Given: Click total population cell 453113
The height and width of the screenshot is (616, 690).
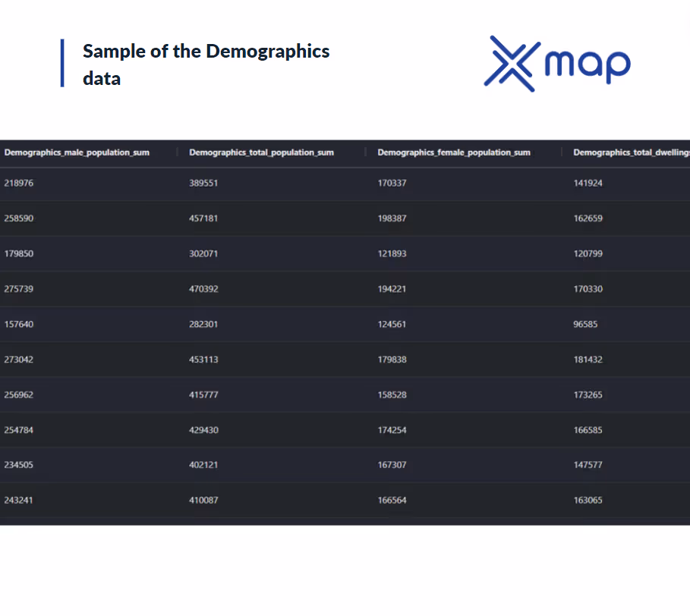Looking at the screenshot, I should [x=203, y=360].
